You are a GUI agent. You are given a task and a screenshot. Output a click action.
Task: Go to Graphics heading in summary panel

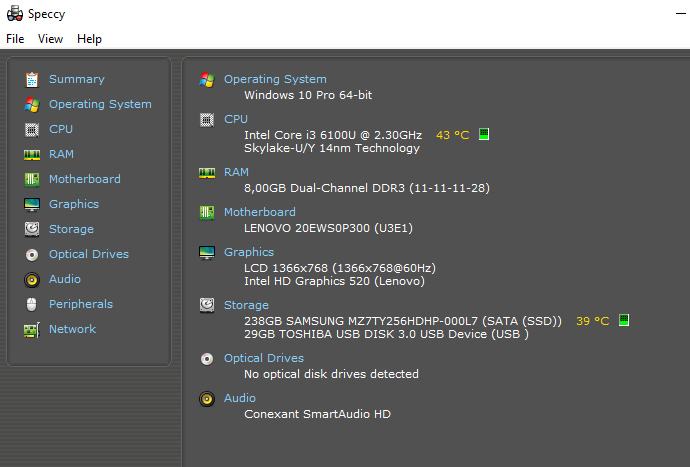click(248, 252)
